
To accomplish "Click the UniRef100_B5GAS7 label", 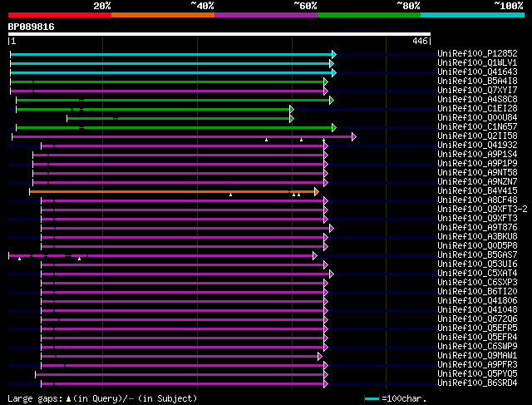I will [477, 255].
